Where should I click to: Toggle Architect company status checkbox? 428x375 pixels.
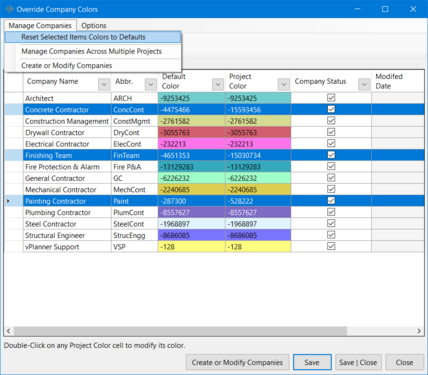[x=331, y=98]
